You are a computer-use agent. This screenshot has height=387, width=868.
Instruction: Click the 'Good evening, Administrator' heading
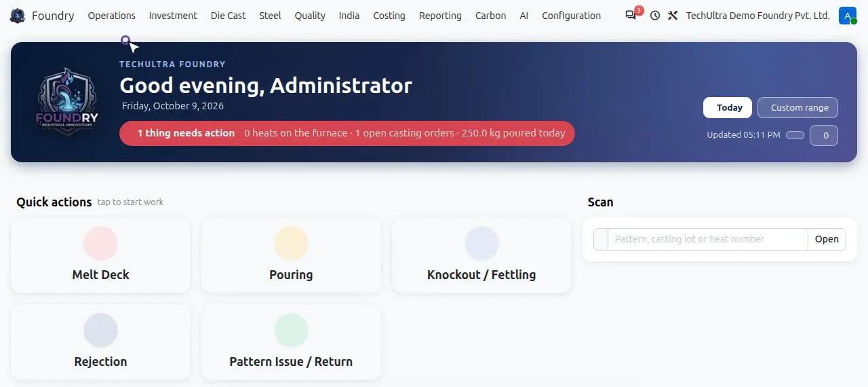coord(266,86)
